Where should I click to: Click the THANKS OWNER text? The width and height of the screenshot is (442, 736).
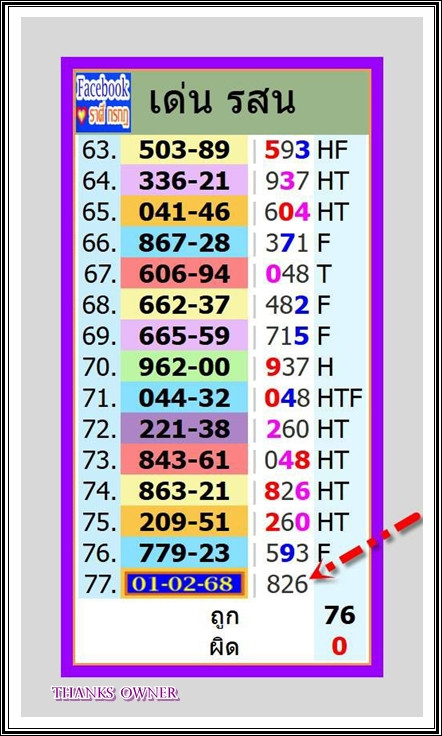[115, 693]
